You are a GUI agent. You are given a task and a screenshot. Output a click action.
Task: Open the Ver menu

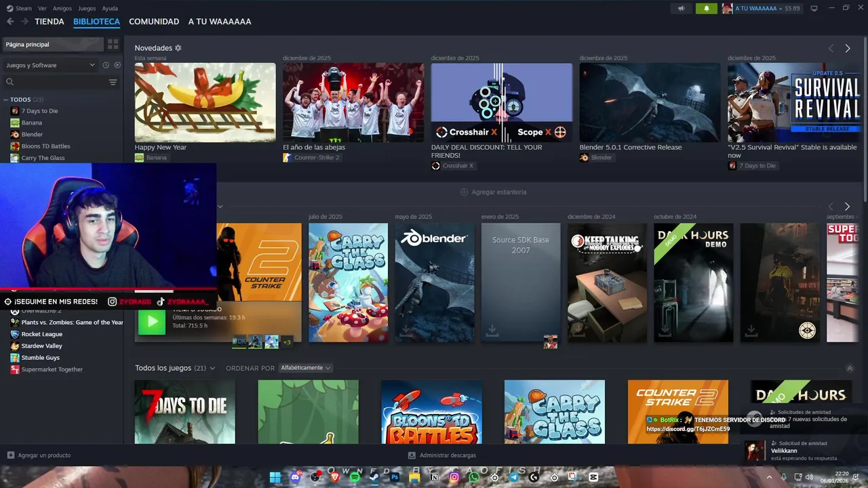[42, 8]
